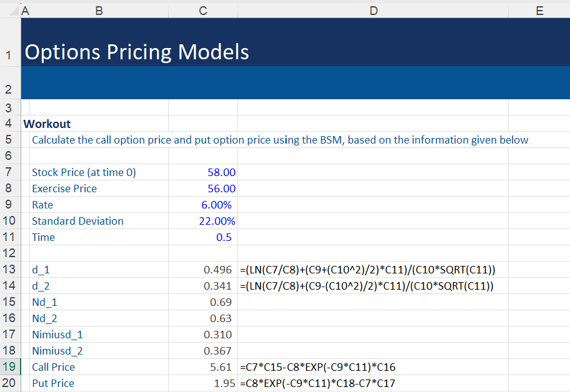570x392 pixels.
Task: Select the Call Price value 5.61
Action: coord(202,367)
